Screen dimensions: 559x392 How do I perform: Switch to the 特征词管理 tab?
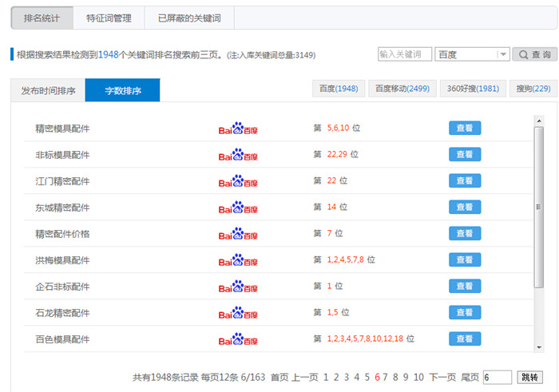coord(109,17)
